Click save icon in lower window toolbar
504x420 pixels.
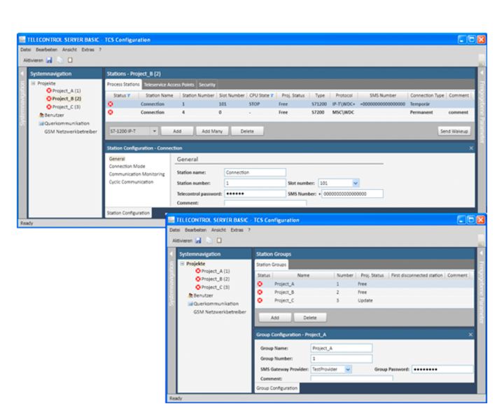[198, 240]
